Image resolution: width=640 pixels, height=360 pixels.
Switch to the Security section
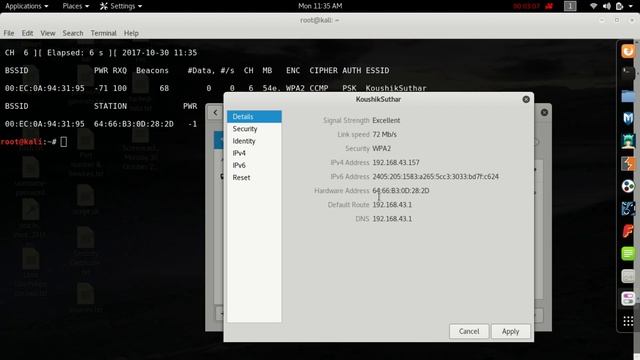[254, 129]
